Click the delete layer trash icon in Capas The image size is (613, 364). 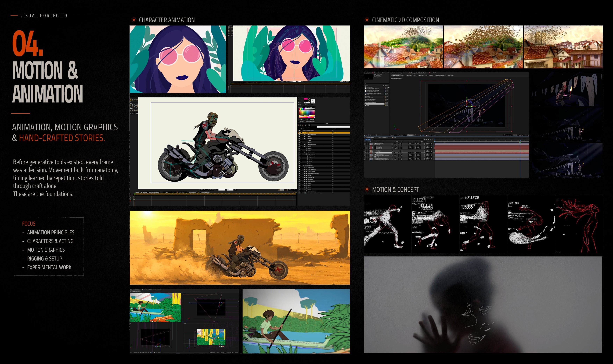click(305, 125)
